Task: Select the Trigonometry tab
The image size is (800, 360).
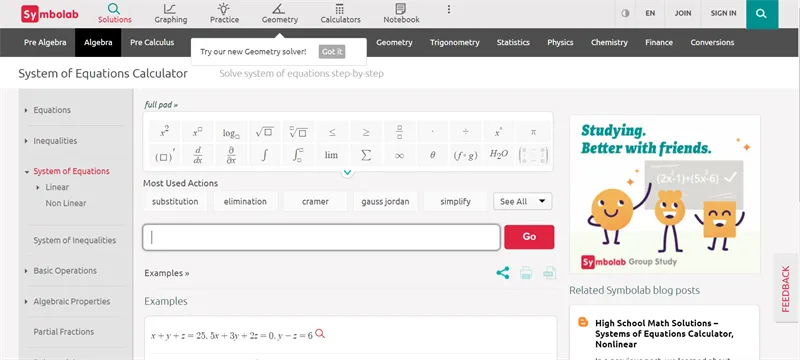Action: pos(455,42)
